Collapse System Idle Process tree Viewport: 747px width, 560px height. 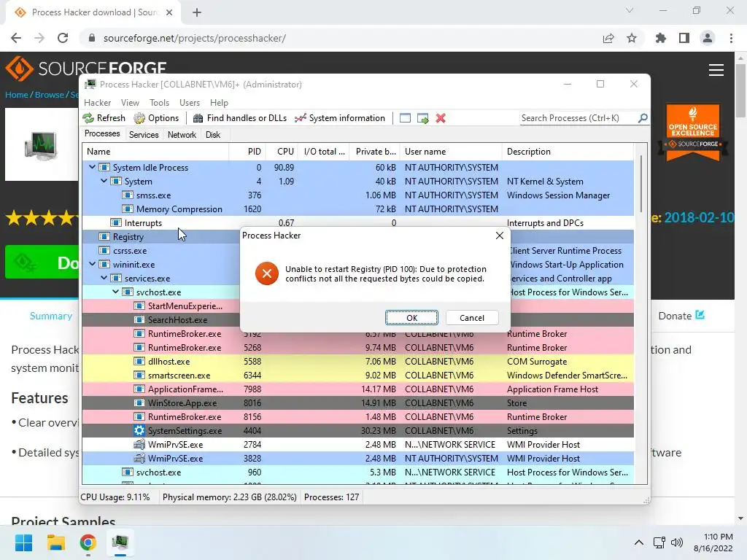click(93, 167)
